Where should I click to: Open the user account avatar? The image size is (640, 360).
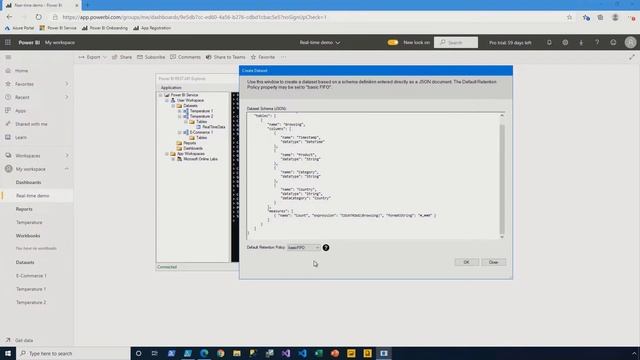pos(631,42)
